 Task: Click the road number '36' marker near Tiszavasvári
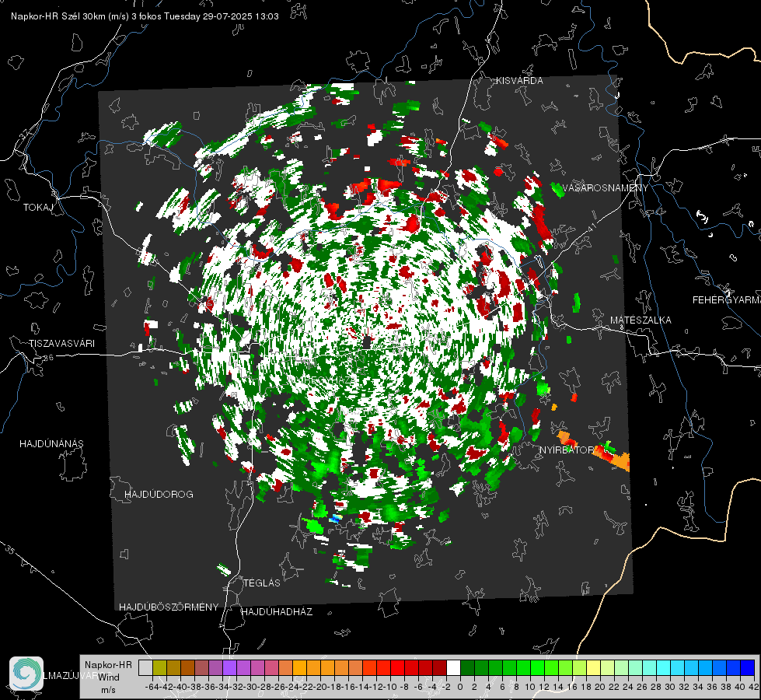(48, 358)
